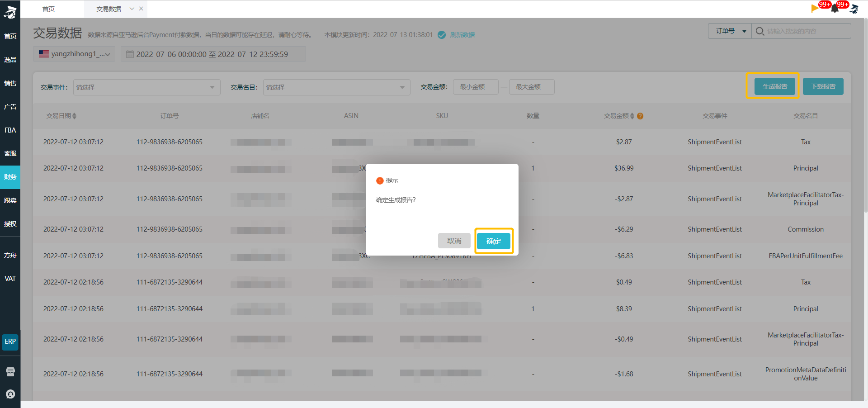Click the $36.99 amount cell

[624, 168]
